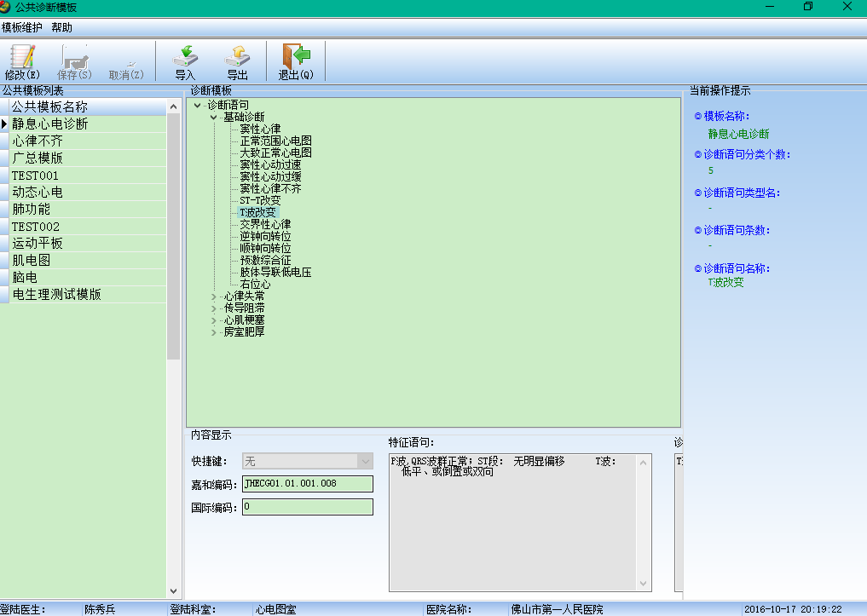Image resolution: width=867 pixels, height=616 pixels.
Task: Click the 修改(E) edit toolbar icon
Action: 21,57
